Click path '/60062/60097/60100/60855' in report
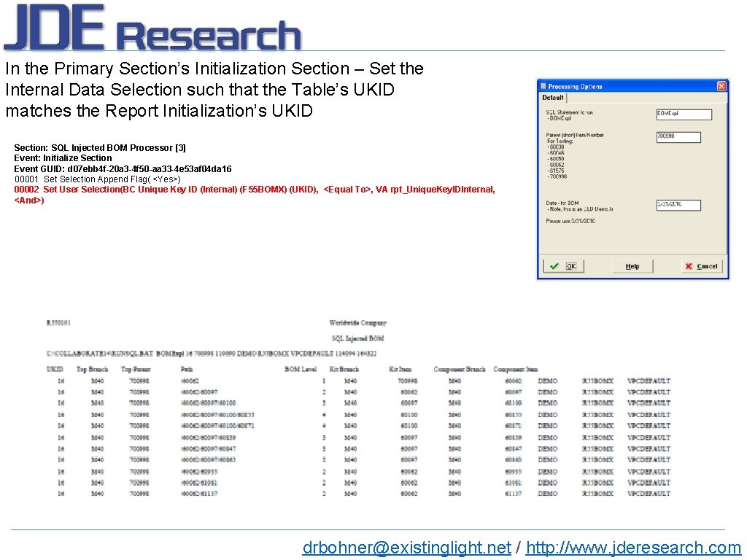Viewport: 747px width, 560px height. coord(217,415)
